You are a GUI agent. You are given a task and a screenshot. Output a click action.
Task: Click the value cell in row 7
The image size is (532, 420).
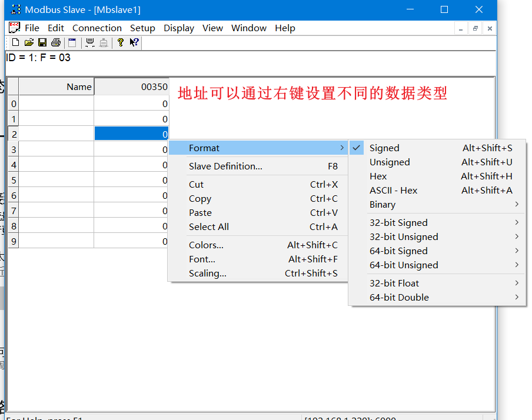point(131,211)
